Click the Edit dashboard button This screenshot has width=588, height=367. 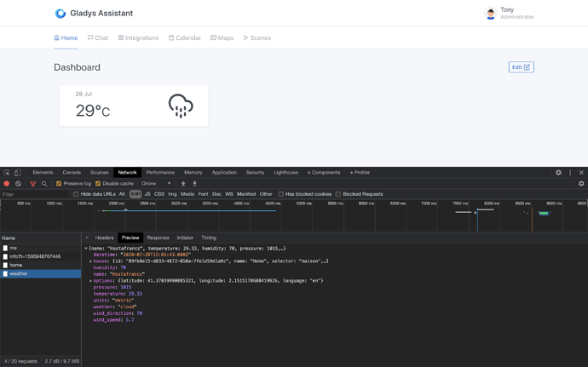tap(522, 67)
